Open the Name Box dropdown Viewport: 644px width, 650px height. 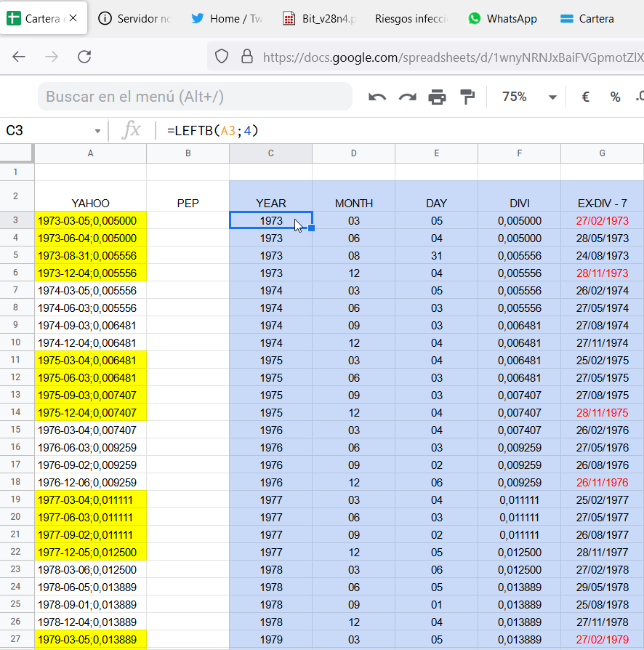(97, 131)
